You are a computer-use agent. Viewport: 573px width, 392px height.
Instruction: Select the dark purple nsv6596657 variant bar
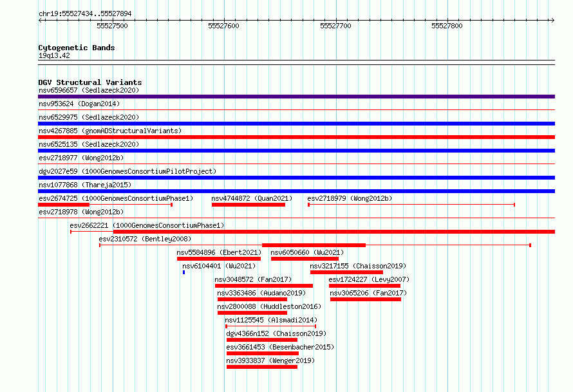click(296, 97)
